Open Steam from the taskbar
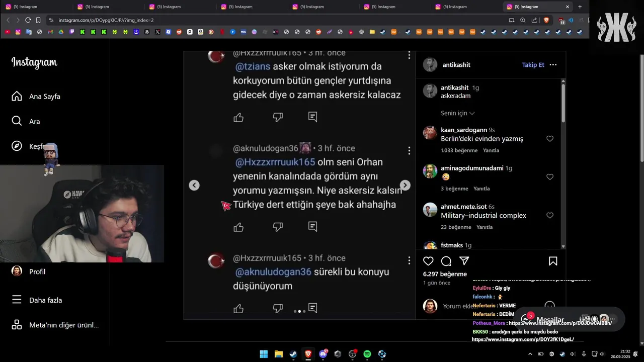This screenshot has width=644, height=362. pyautogui.click(x=293, y=354)
